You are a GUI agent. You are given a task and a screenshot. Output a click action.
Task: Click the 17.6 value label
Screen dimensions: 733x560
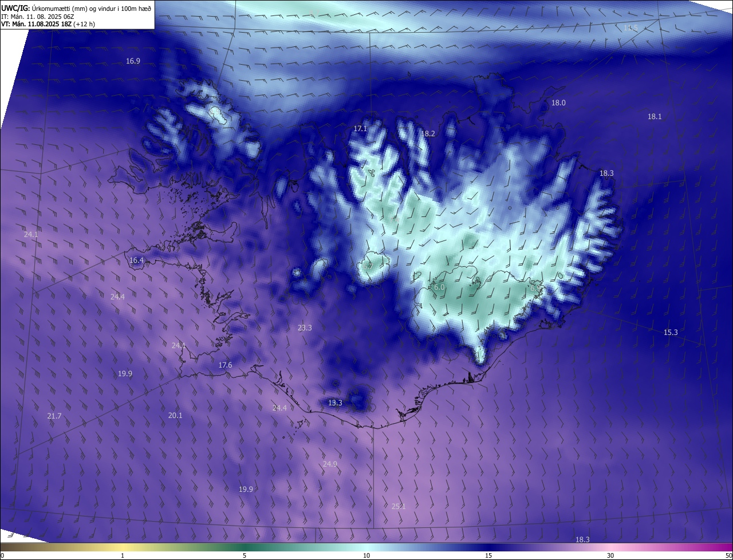(225, 365)
